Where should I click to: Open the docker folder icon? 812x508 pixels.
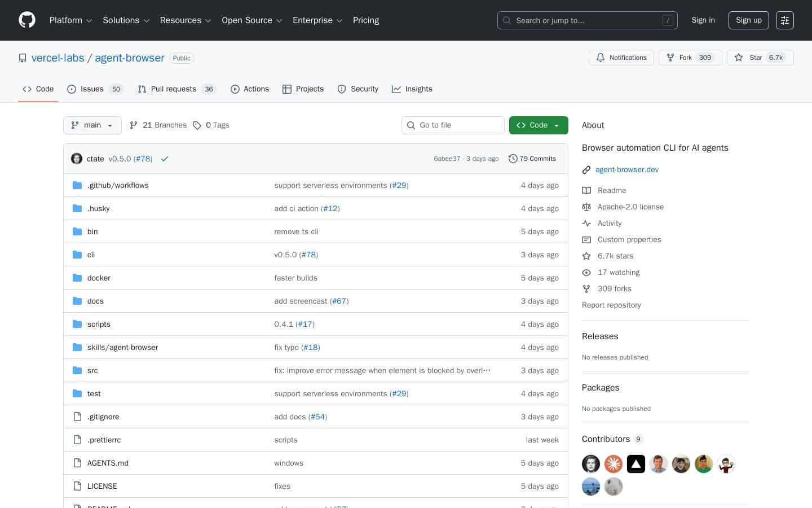tap(77, 278)
